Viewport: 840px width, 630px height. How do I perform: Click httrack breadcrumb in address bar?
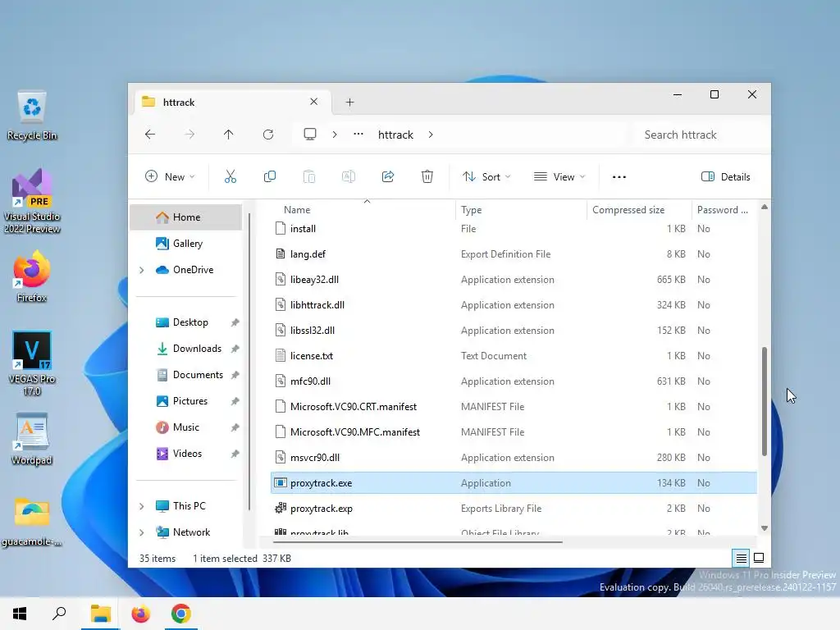click(x=395, y=135)
